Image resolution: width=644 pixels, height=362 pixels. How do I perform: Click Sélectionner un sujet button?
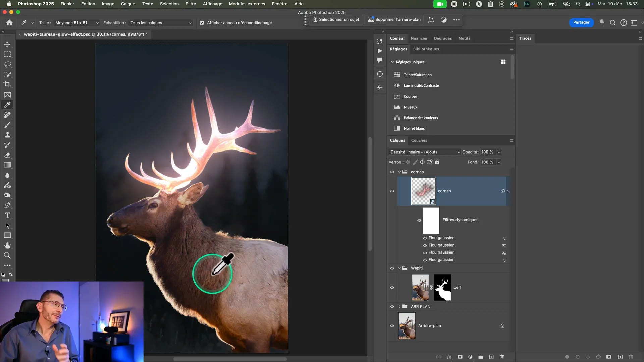click(336, 20)
